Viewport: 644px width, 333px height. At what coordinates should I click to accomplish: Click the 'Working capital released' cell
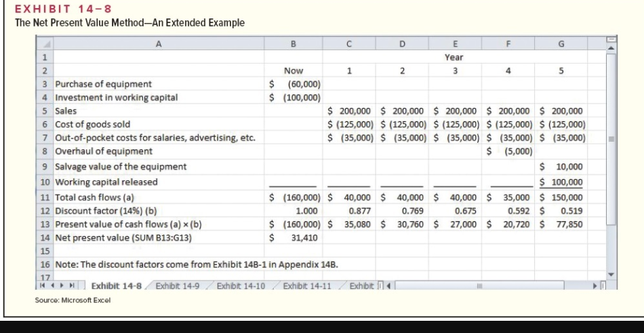tap(159, 182)
